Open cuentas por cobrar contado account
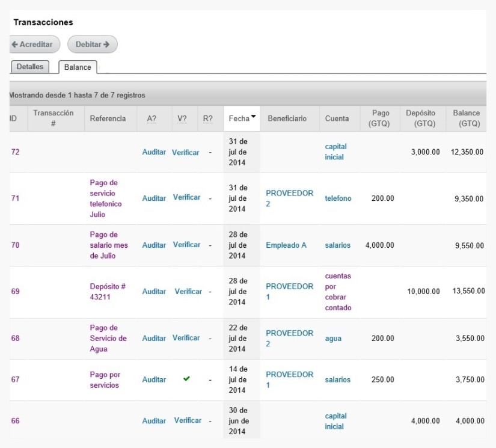This screenshot has height=448, width=496. coord(338,292)
